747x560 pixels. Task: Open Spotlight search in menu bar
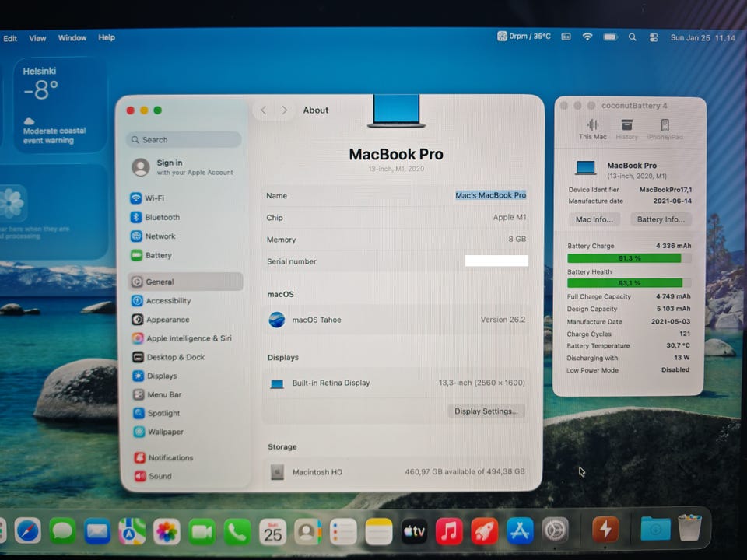click(632, 37)
